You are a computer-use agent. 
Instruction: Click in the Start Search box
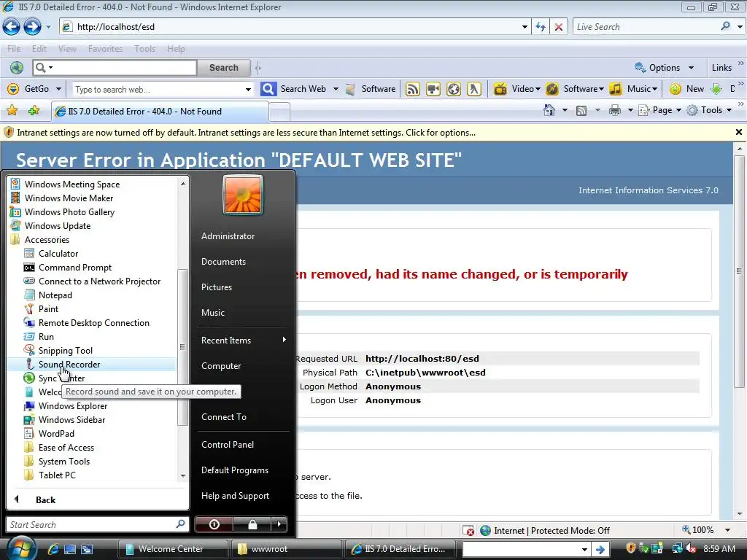[98, 524]
